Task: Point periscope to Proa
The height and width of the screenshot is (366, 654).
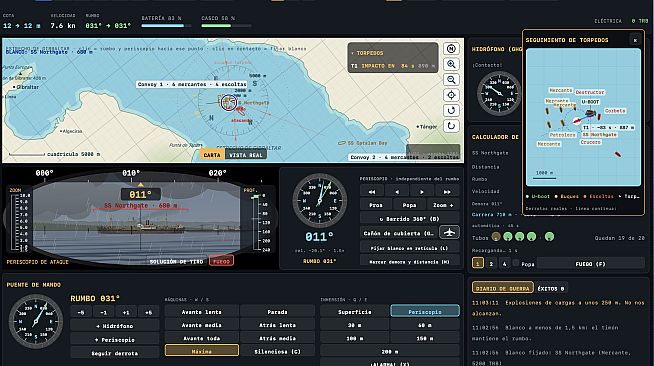Action: point(376,205)
